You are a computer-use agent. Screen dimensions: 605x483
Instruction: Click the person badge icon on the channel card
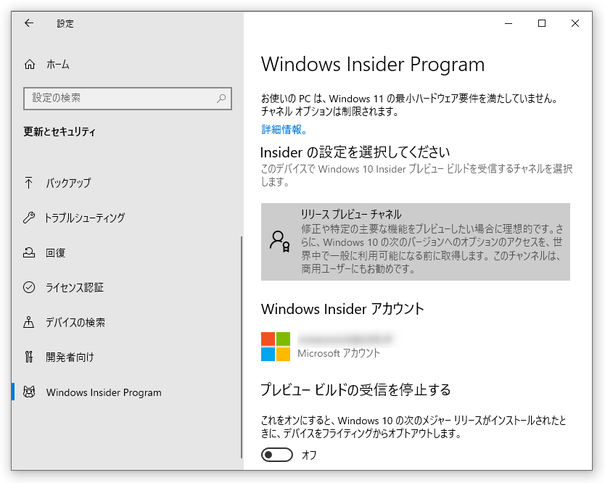coord(280,242)
